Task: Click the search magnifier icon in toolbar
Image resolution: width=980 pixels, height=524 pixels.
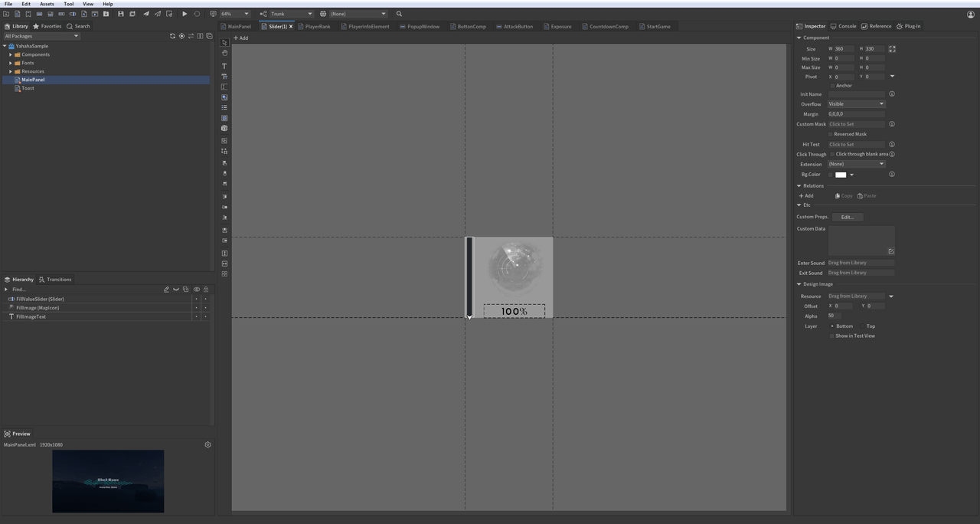Action: (399, 14)
